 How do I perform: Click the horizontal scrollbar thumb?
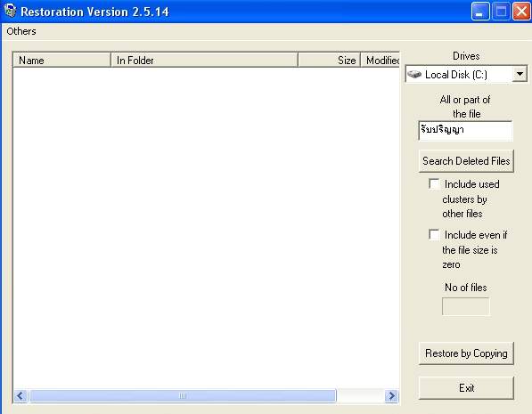(183, 395)
